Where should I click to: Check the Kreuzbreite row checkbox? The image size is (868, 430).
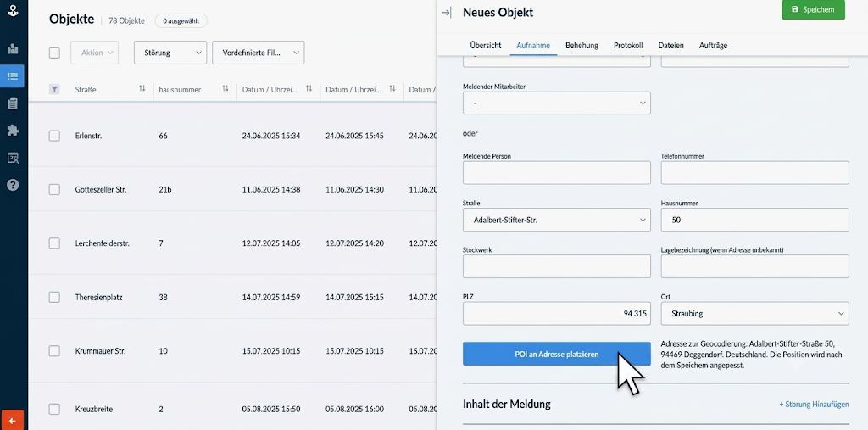coord(54,409)
